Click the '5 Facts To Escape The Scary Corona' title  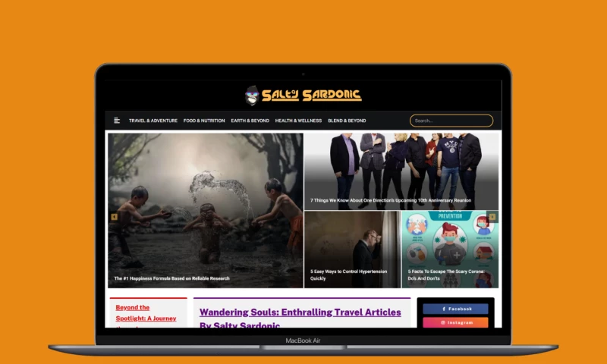(446, 275)
